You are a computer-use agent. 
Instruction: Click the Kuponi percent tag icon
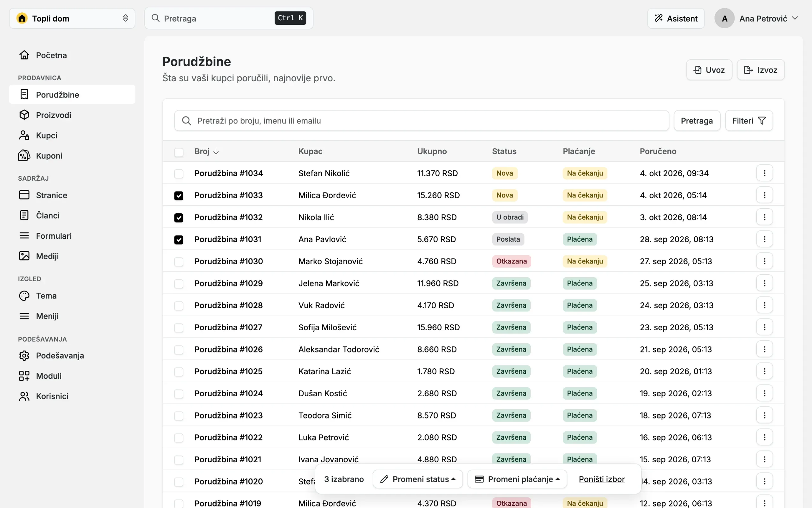(x=24, y=156)
